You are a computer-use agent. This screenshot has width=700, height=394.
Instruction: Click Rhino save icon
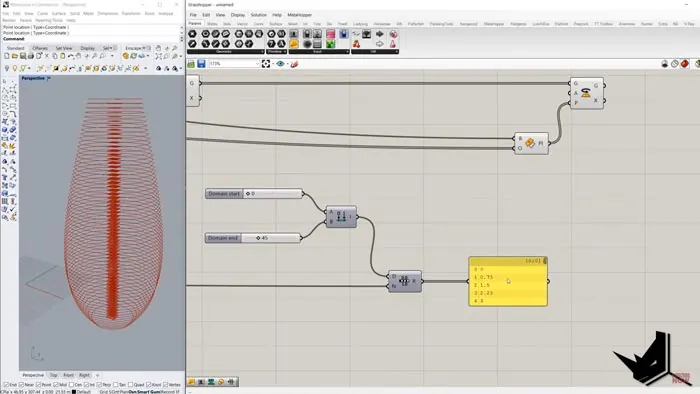[x=23, y=56]
